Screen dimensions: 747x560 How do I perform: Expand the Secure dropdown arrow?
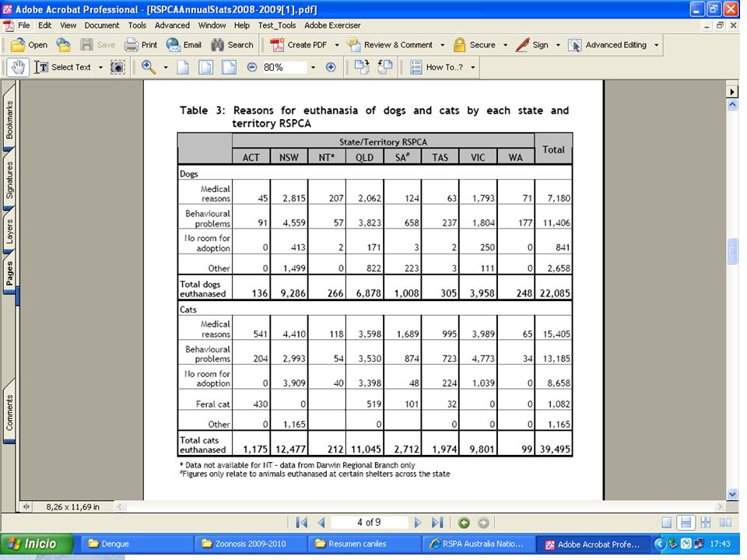(x=505, y=45)
